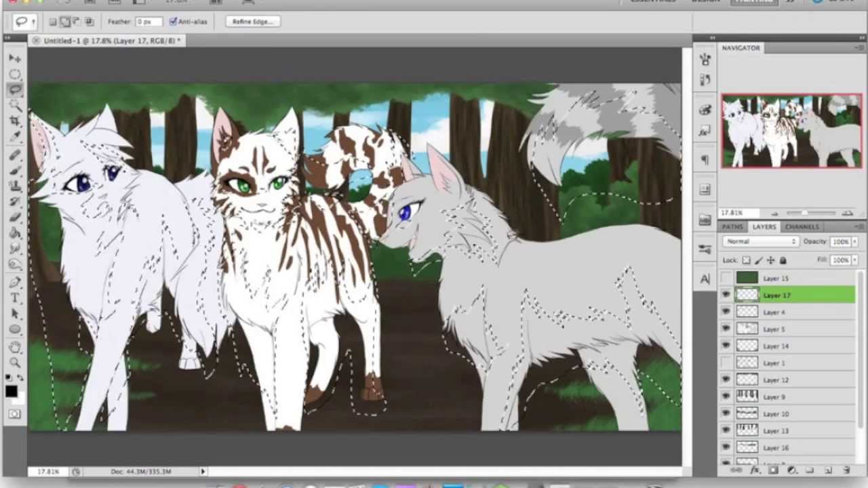This screenshot has height=488, width=868.
Task: Lock layer position
Action: [x=771, y=260]
